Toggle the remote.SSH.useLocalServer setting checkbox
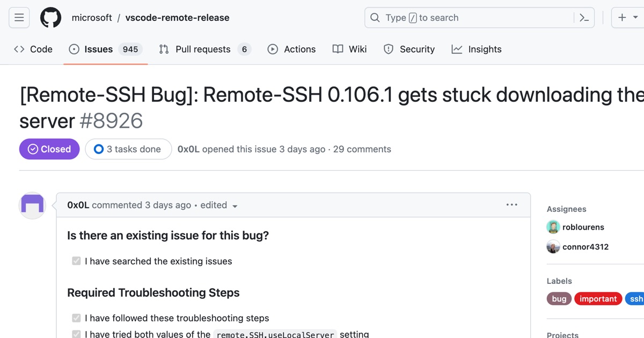This screenshot has width=644, height=338. 76,334
